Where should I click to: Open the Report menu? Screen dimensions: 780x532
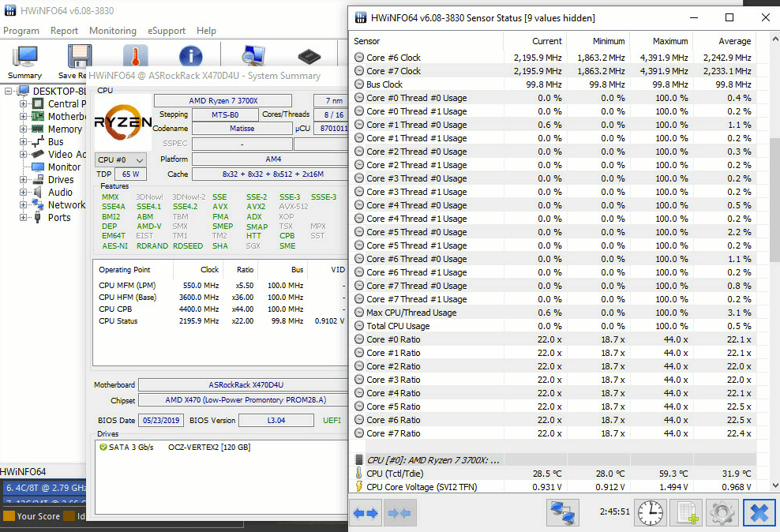pyautogui.click(x=64, y=31)
